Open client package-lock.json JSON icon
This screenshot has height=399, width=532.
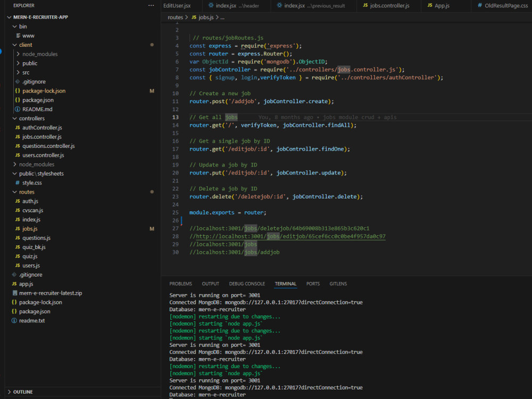tap(18, 90)
